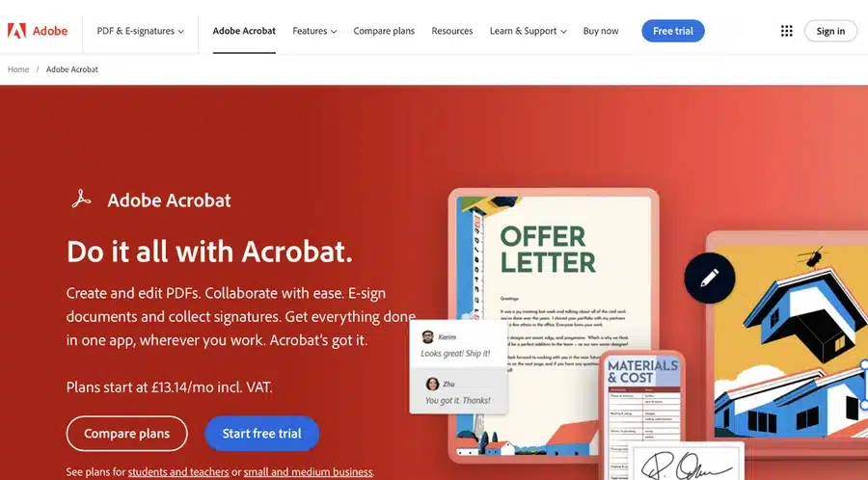Click Karim's avatar in the comment
The image size is (868, 480).
click(x=428, y=336)
